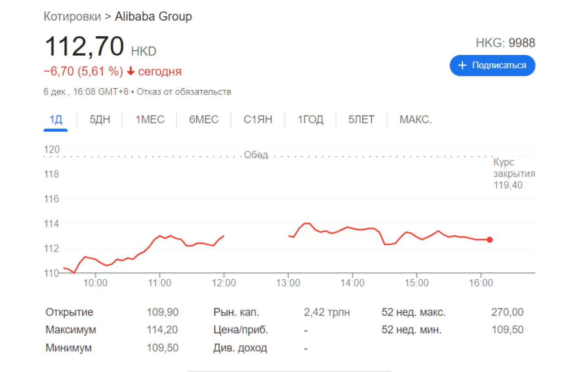Image resolution: width=588 pixels, height=372 pixels.
Task: Click the Подписаться subscribe button
Action: tap(492, 66)
